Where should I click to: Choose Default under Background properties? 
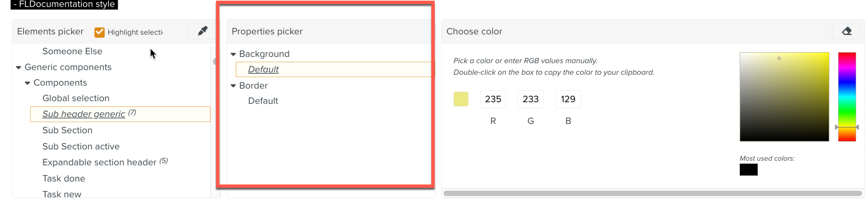[263, 69]
